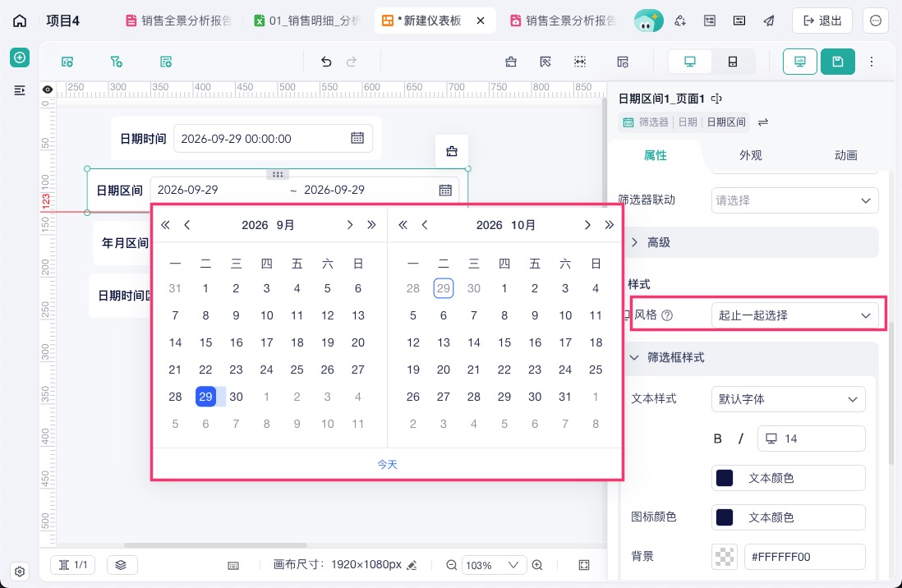Viewport: 902px width, 588px height.
Task: Select October 15 in right calendar
Action: point(504,342)
